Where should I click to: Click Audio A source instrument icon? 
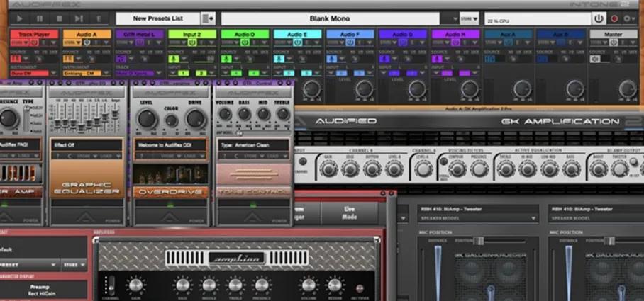tap(68, 59)
